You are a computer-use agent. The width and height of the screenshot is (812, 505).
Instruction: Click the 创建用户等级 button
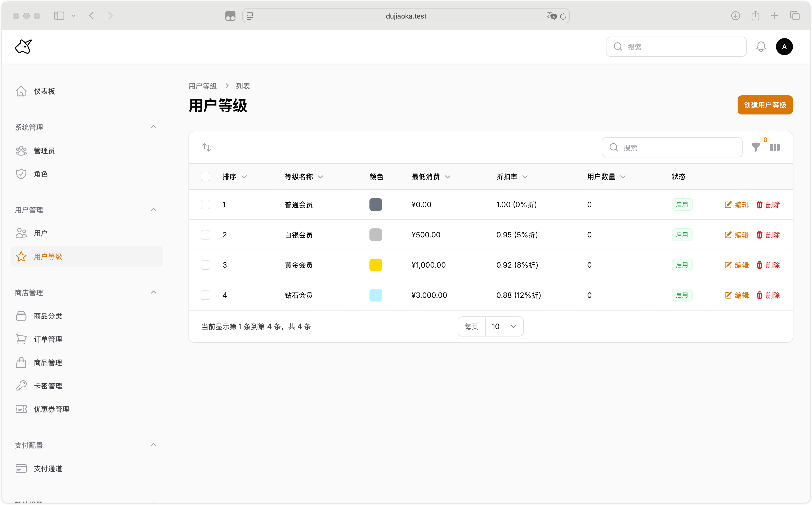(x=765, y=105)
